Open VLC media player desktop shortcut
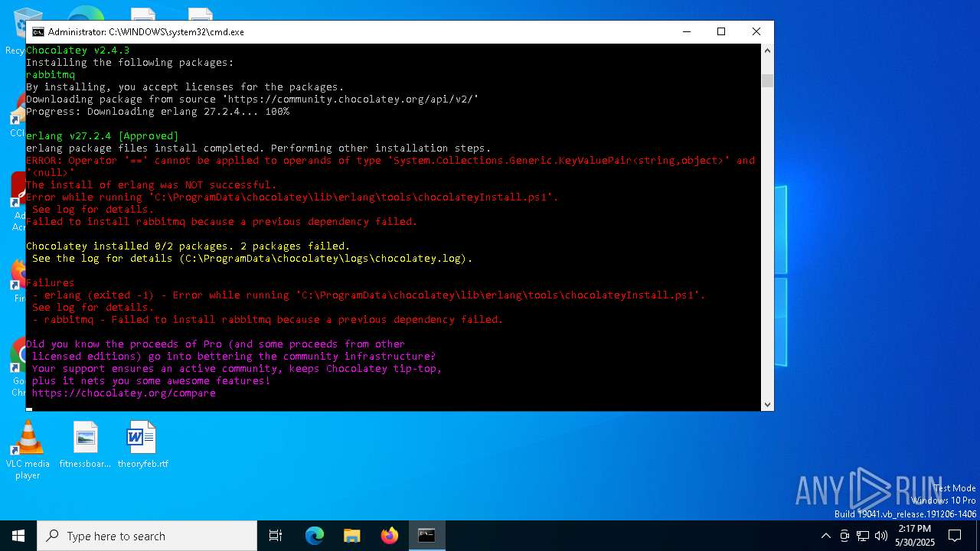Viewport: 980px width, 551px height. [x=28, y=451]
